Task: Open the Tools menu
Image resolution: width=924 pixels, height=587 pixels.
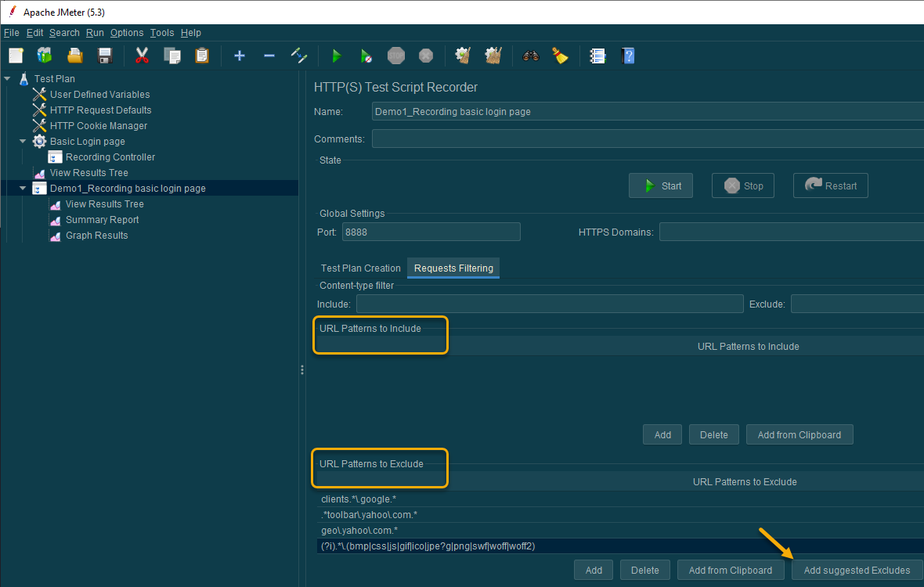Action: point(162,33)
